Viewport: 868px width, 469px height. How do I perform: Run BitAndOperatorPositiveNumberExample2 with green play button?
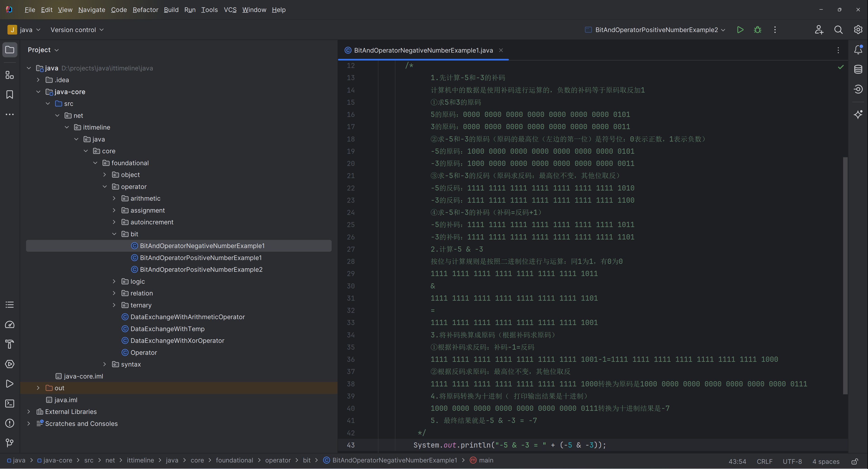[740, 30]
